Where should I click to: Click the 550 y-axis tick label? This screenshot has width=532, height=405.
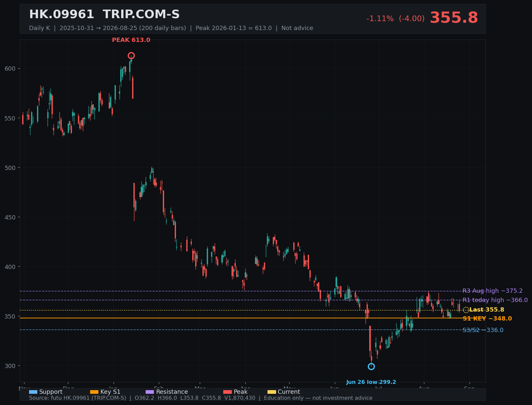click(10, 118)
